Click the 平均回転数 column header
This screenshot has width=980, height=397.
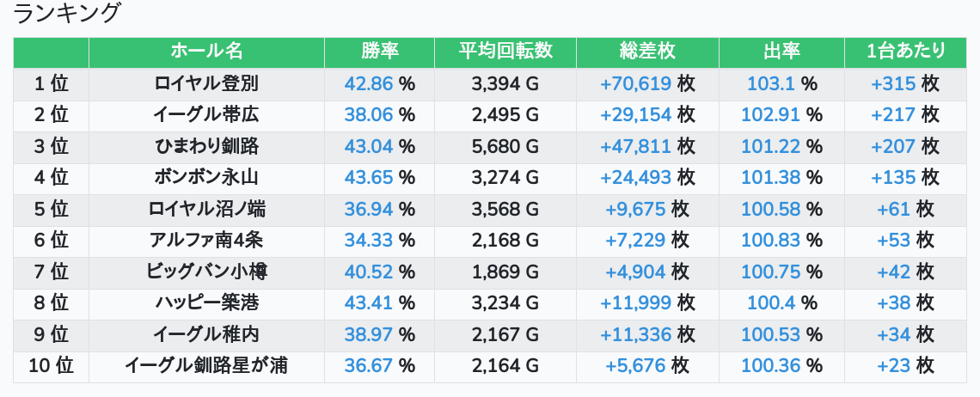pos(505,52)
